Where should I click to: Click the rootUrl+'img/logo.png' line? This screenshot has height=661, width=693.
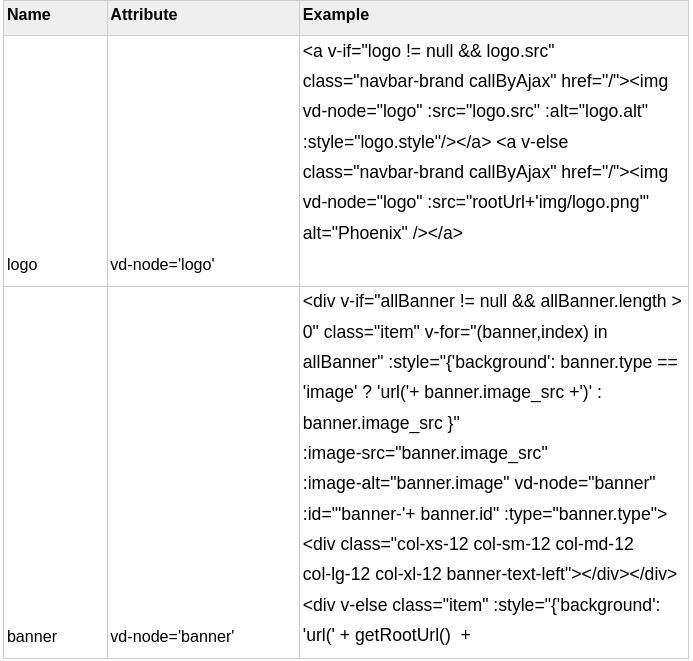pos(476,202)
